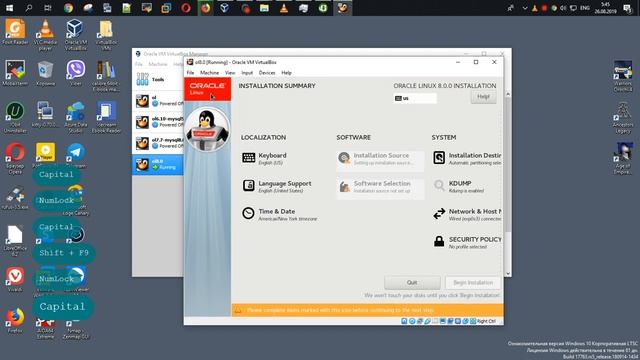Image resolution: width=640 pixels, height=360 pixels.
Task: Open Windows search from the taskbar
Action: pos(29,8)
